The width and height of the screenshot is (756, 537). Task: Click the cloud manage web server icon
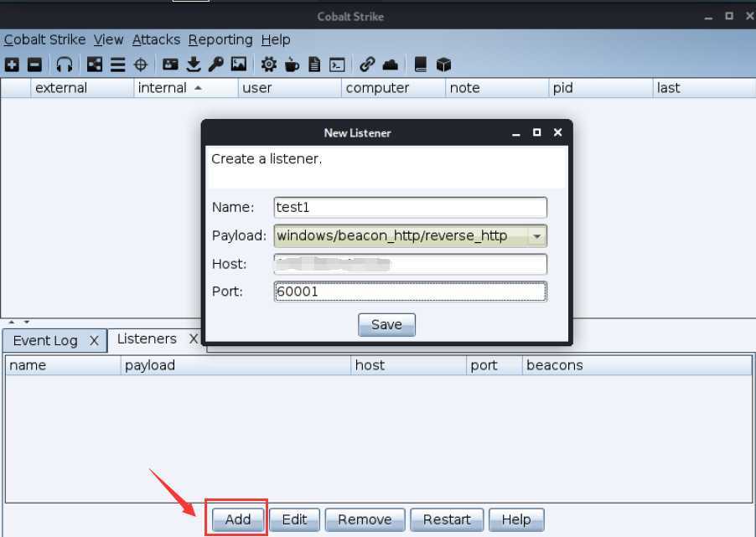point(390,65)
